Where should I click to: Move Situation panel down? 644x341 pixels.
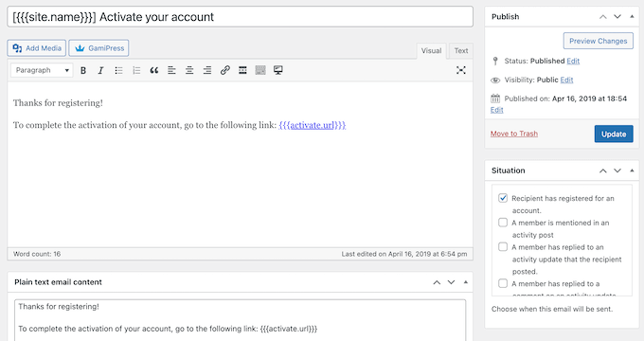tap(617, 170)
